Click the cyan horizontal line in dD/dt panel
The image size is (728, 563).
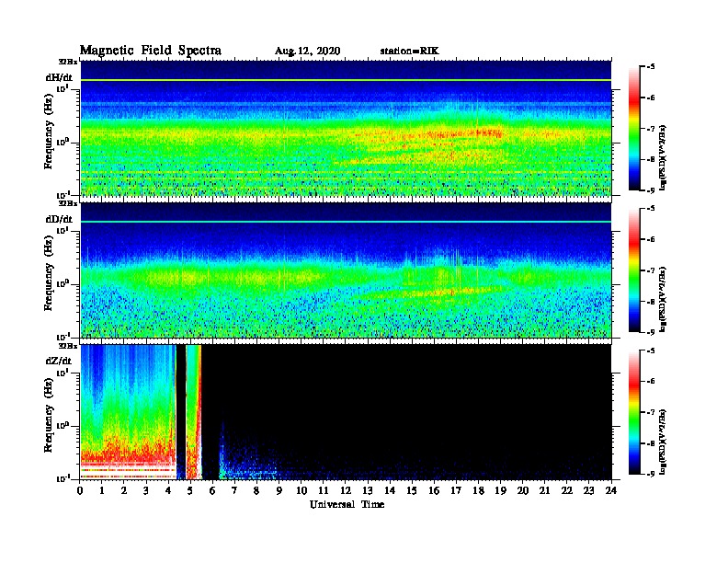pyautogui.click(x=346, y=222)
